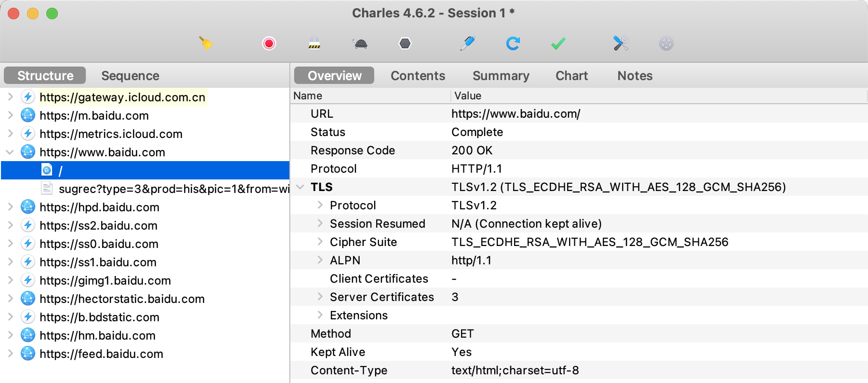Screen dimensions: 868x383
Task: Select the hectorstatic.baidu.com host
Action: 122,299
